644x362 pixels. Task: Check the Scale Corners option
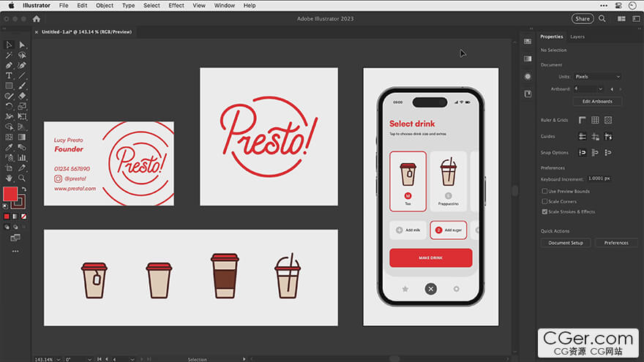(544, 201)
